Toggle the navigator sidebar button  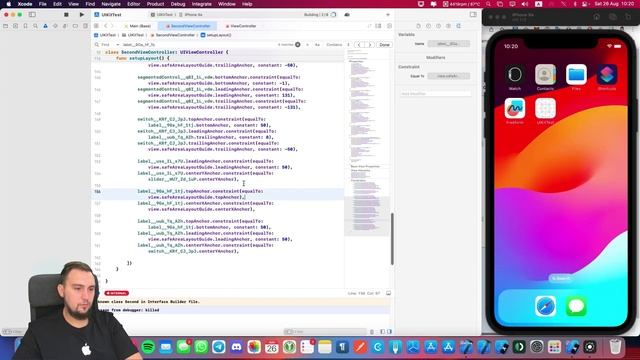(32, 15)
